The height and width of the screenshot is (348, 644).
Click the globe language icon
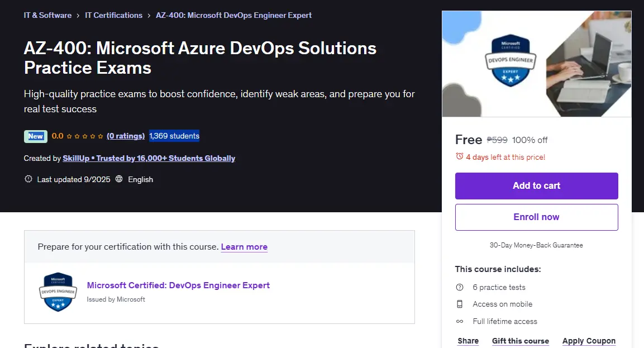tap(119, 179)
